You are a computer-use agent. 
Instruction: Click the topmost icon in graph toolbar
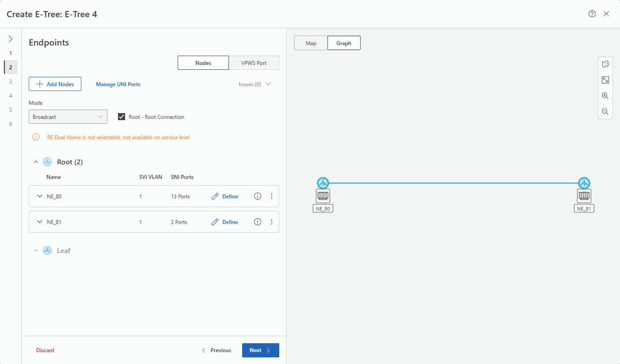click(605, 64)
